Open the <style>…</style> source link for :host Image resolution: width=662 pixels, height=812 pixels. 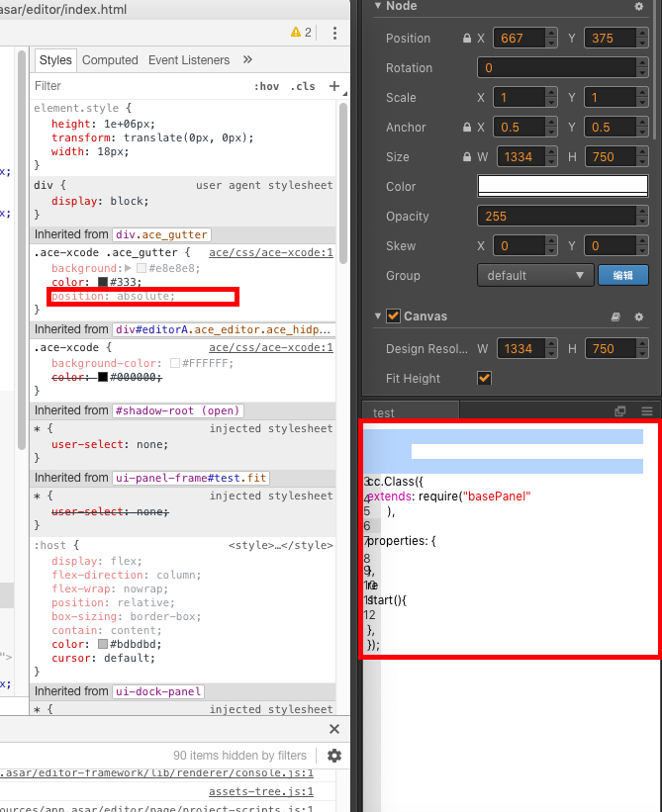(x=280, y=545)
